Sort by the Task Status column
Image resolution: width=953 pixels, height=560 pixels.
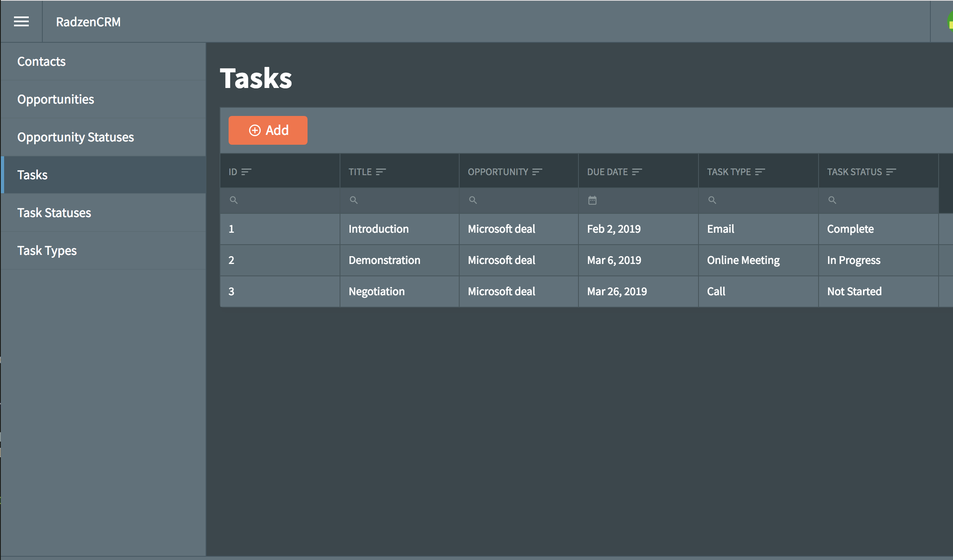[x=891, y=171]
